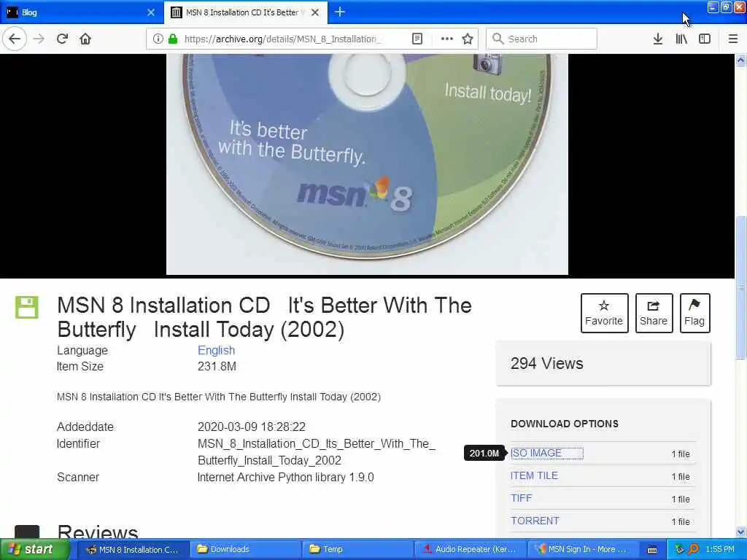Download the ISO IMAGE file
Screen dimensions: 747x560
[x=536, y=454]
